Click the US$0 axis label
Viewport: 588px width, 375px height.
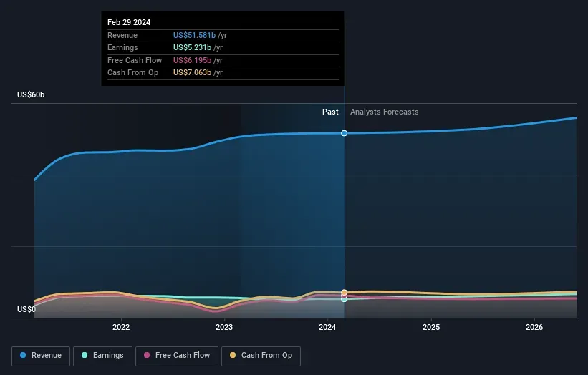pyautogui.click(x=26, y=309)
